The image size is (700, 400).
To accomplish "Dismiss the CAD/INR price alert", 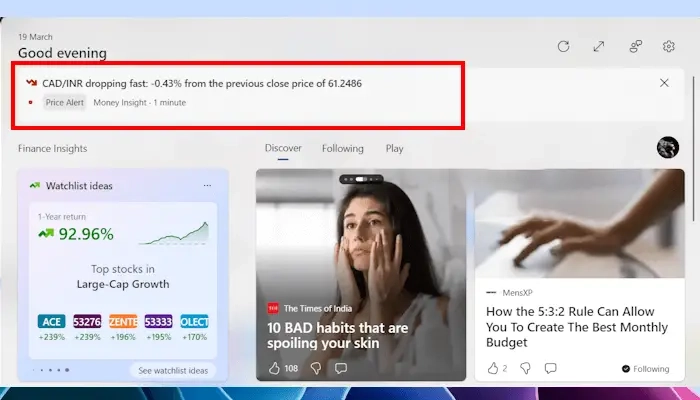I will pyautogui.click(x=665, y=83).
